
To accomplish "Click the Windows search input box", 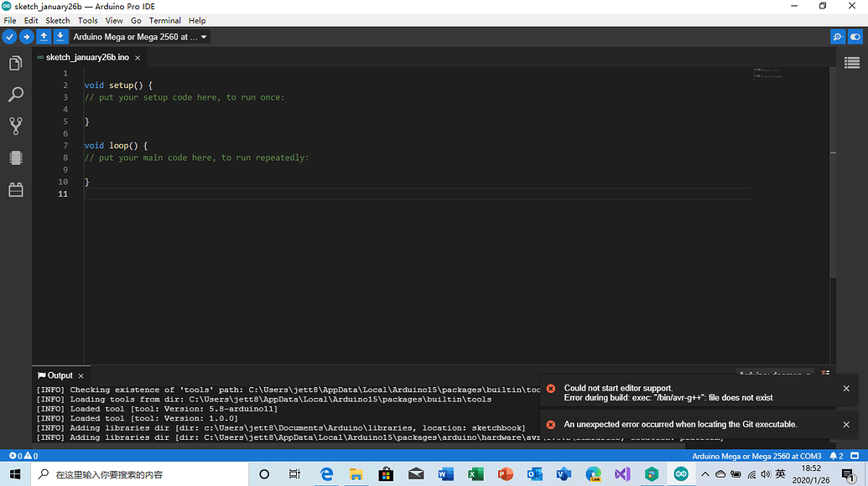I will click(x=134, y=473).
